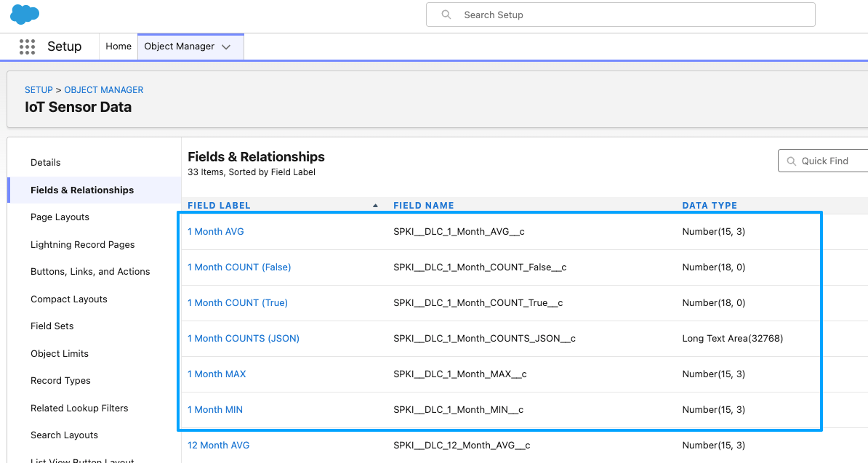Open the 1 Month AVG field
The width and height of the screenshot is (868, 463).
pos(215,232)
